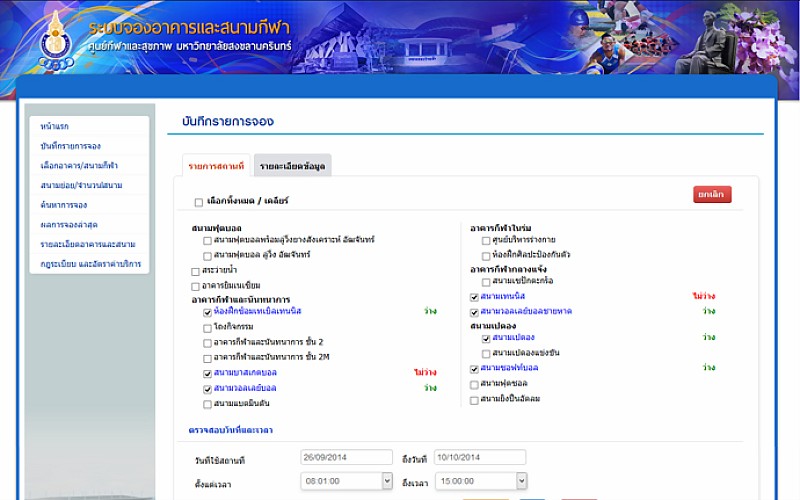This screenshot has width=800, height=500.
Task: Check อาคารกีฬาและนันทนาการ ชั้น 2 checkbox
Action: pyautogui.click(x=207, y=343)
